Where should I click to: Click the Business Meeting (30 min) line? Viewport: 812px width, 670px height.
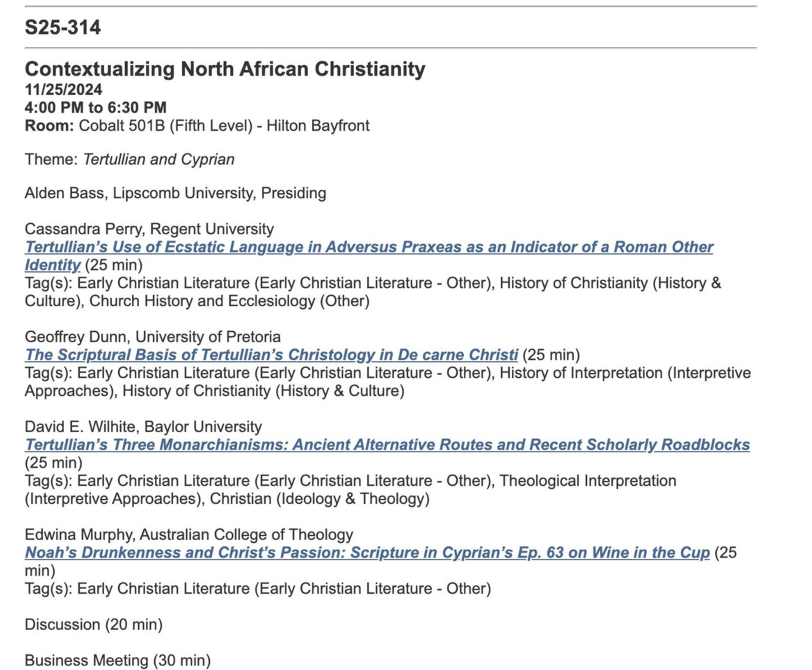click(117, 661)
